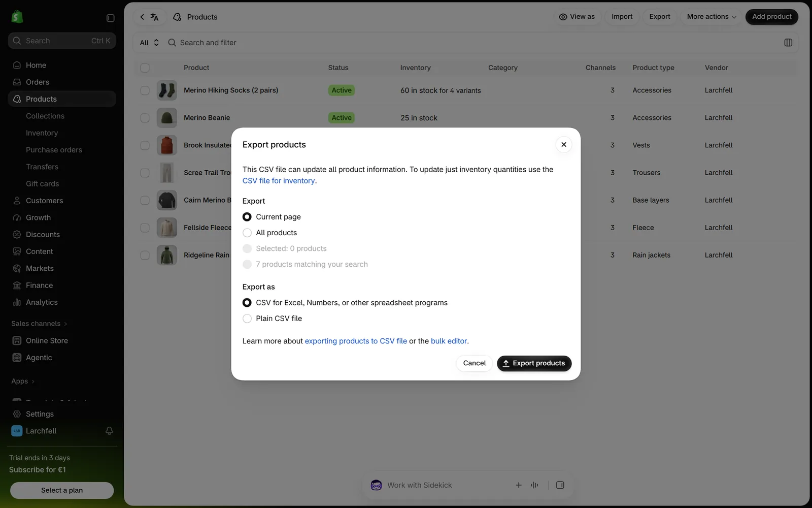Click the translate language icon

(154, 17)
